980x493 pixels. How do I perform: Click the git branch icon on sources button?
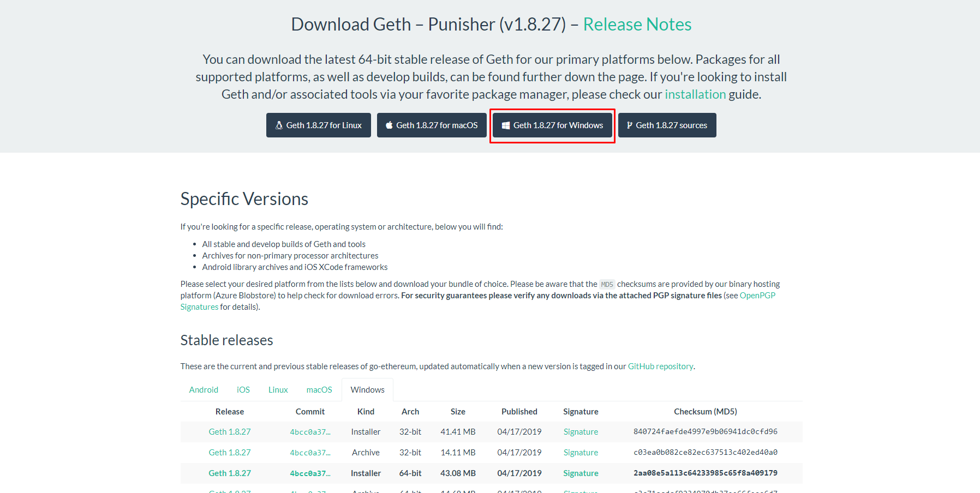tap(629, 125)
